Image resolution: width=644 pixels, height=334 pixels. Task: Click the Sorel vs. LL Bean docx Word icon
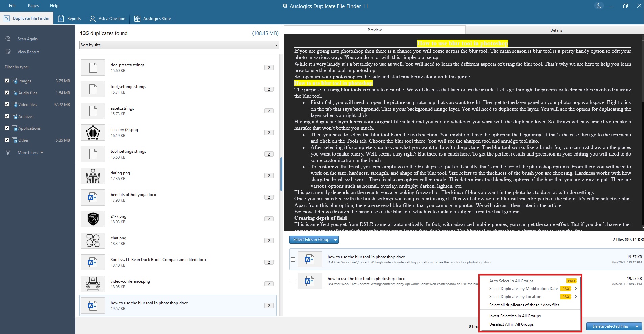click(93, 262)
